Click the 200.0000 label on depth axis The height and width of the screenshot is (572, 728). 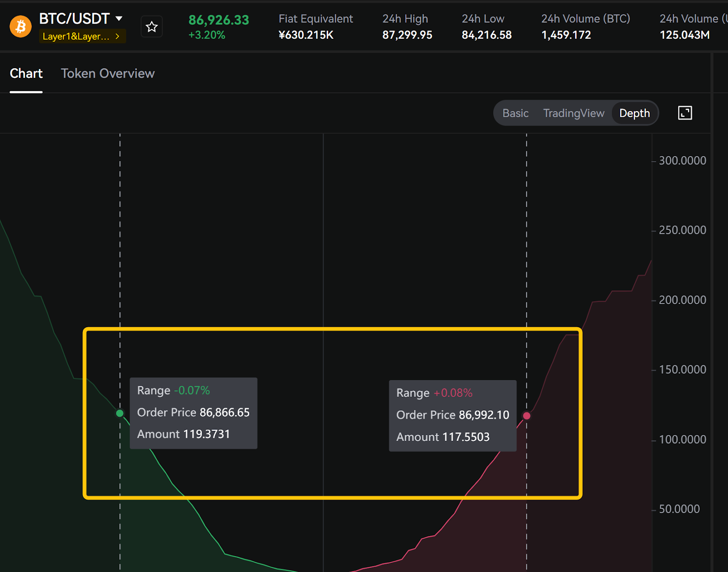pyautogui.click(x=682, y=300)
